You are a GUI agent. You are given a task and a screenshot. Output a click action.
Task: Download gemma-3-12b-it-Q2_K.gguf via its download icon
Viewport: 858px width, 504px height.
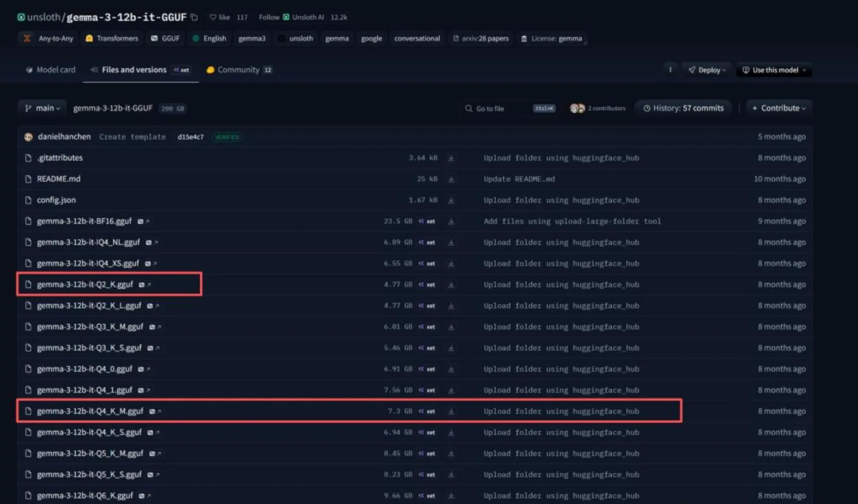tap(451, 285)
